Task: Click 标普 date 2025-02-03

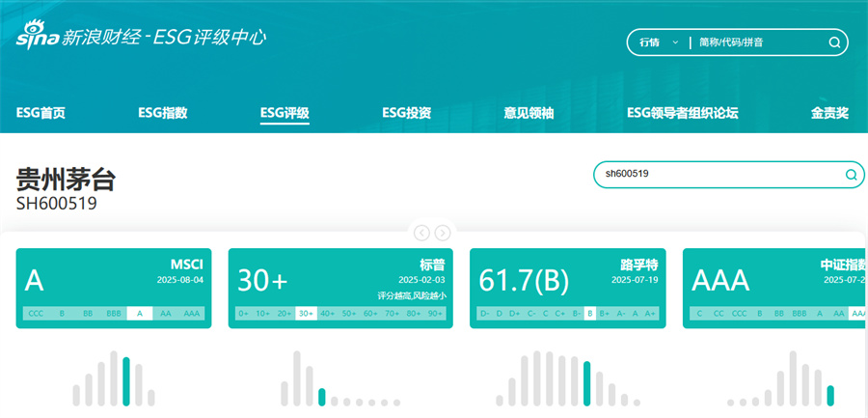Action: 421,279
